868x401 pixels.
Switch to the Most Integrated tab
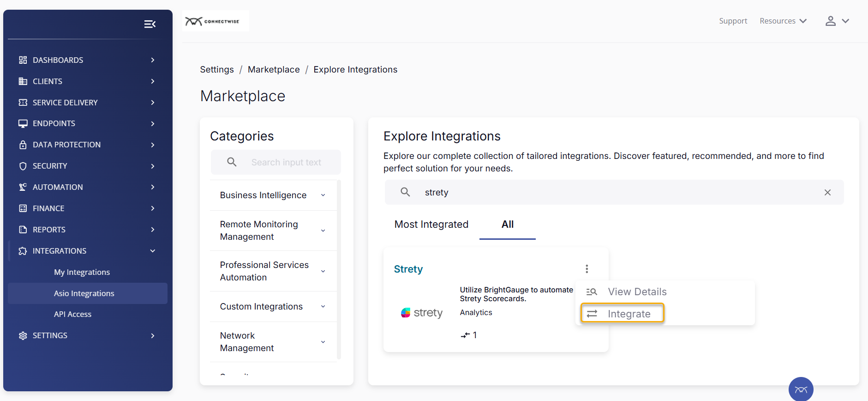coord(431,225)
